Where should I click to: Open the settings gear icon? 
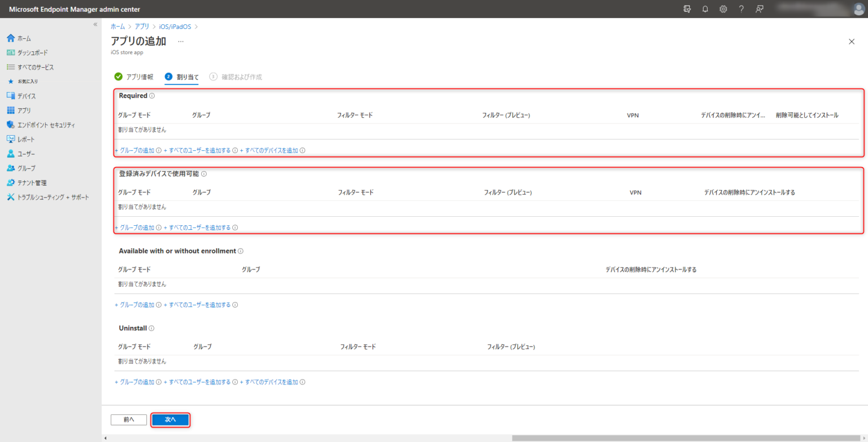(x=723, y=9)
